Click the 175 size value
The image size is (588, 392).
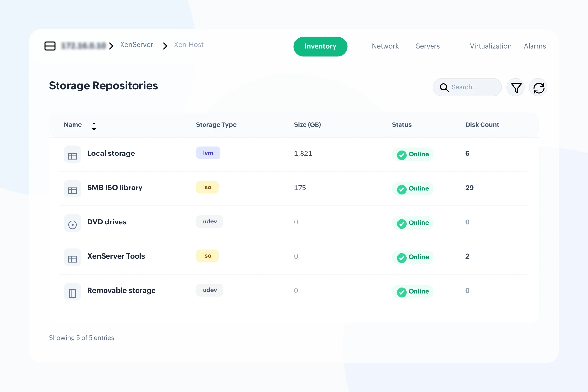(300, 188)
